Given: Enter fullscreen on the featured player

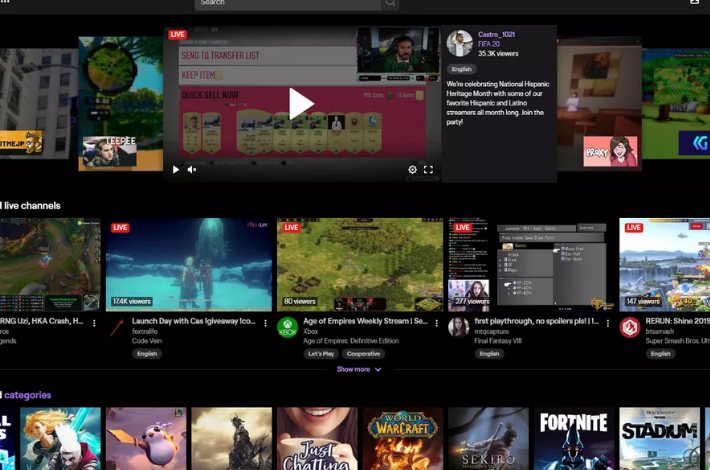Looking at the screenshot, I should [x=428, y=169].
